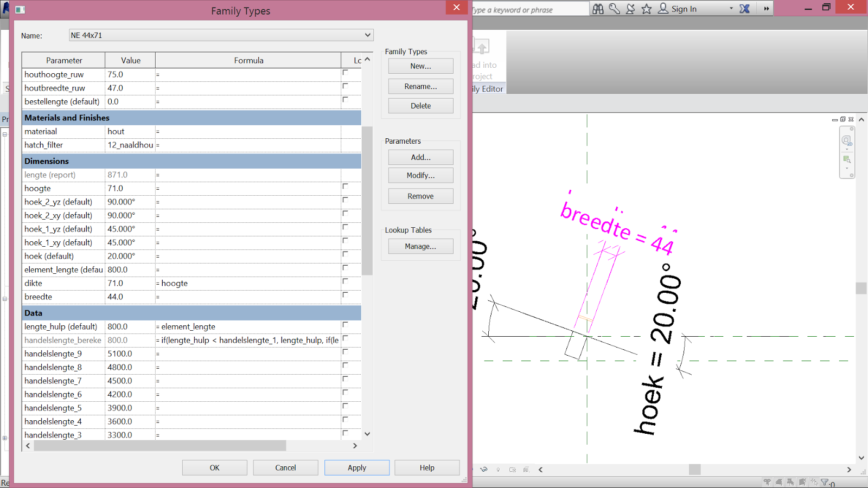Click the parameter table's horizontal scrollbar thumb

[x=160, y=446]
